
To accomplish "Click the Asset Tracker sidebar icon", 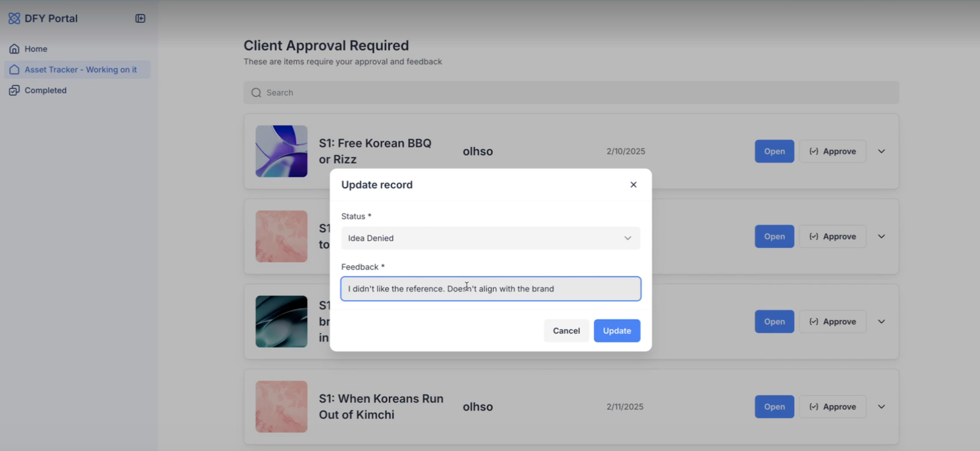I will click(14, 70).
